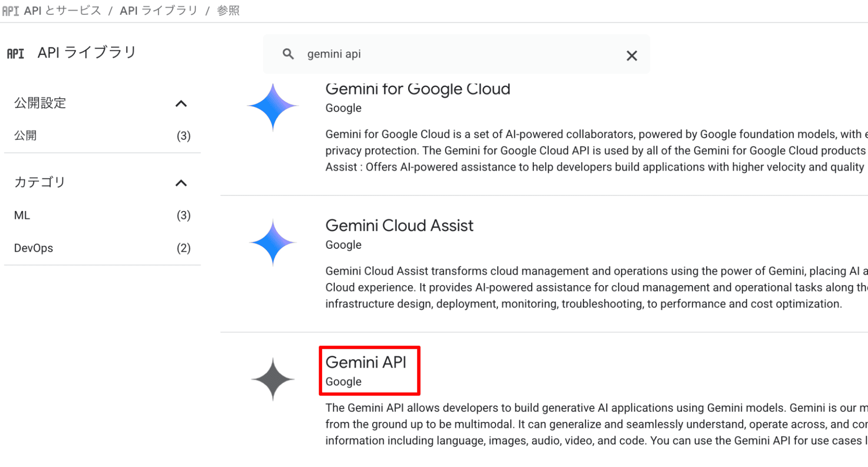Click Google publisher under Gemini for Google Cloud
868x467 pixels.
tap(343, 108)
